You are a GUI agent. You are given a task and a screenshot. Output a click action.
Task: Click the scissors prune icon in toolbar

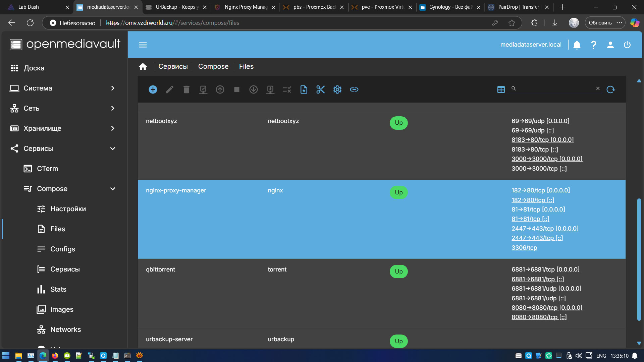point(320,89)
